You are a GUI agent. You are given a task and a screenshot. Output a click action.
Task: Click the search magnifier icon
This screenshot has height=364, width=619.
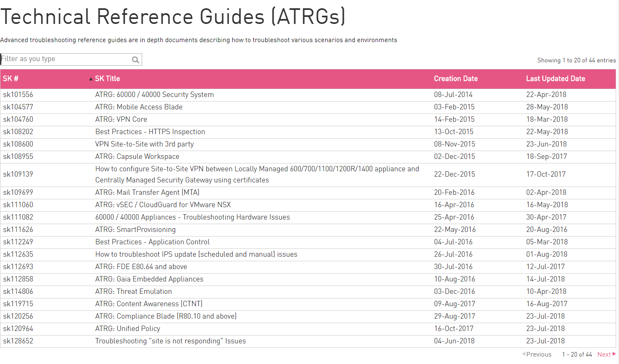136,60
